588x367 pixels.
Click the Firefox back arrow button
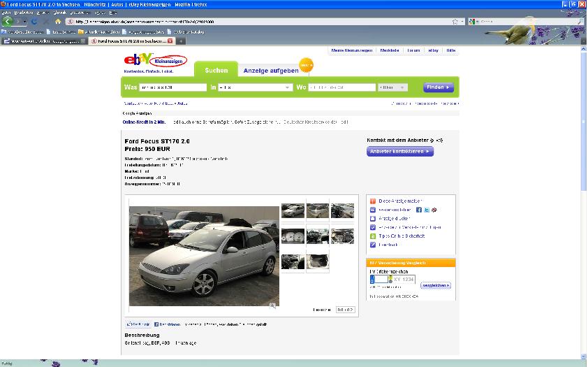tap(8, 22)
